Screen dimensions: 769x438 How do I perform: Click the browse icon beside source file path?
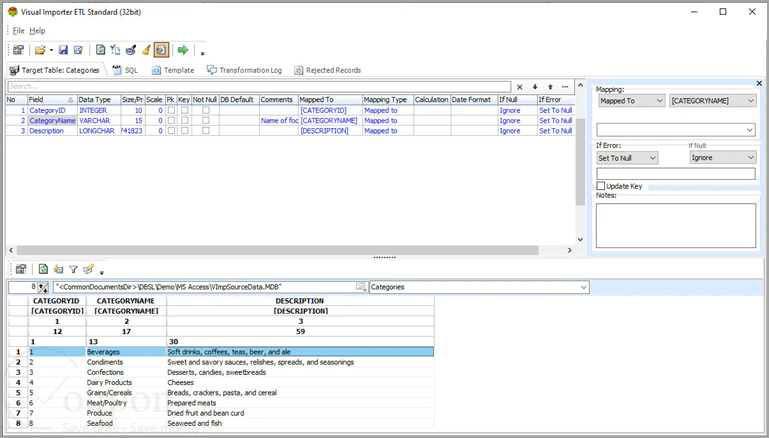(x=361, y=287)
